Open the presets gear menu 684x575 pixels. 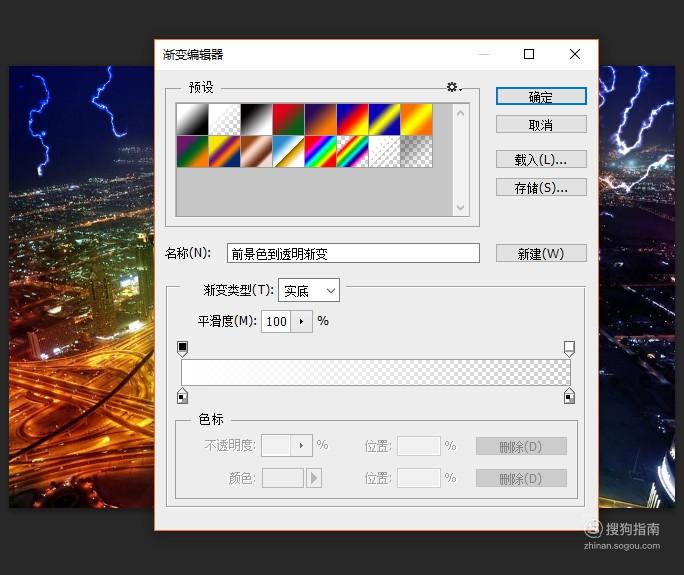(453, 87)
